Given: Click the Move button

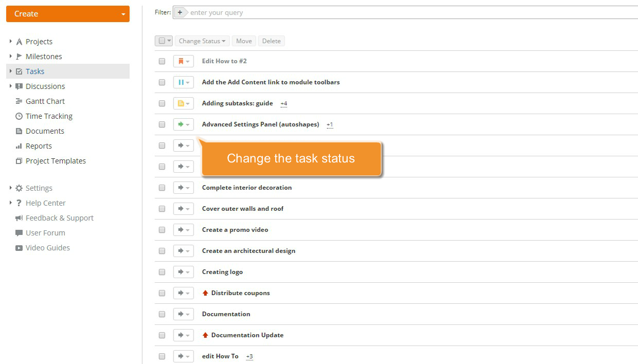Looking at the screenshot, I should click(243, 41).
